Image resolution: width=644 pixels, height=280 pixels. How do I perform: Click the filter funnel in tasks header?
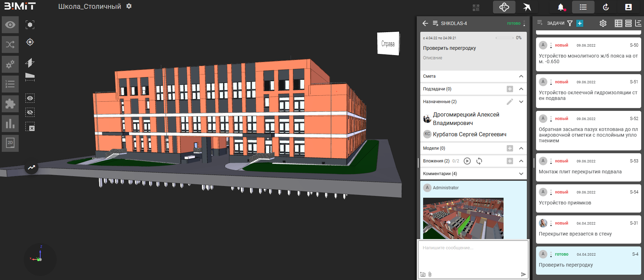click(570, 23)
